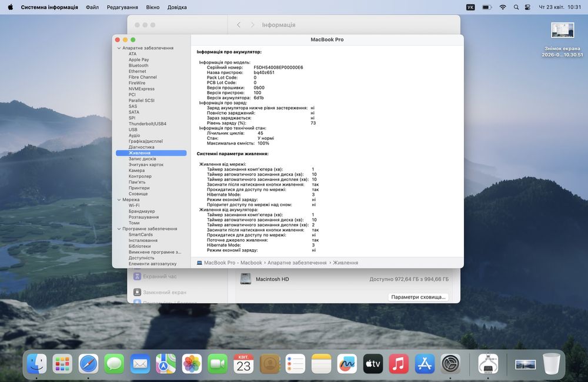Select Bluetooth in the hardware list
This screenshot has width=588, height=382.
point(138,66)
